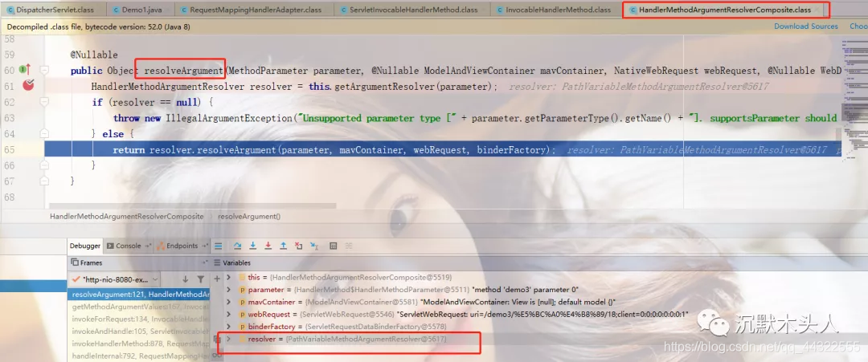Click the red Force Step Into icon
Viewport: 868px width, 362px height.
point(268,246)
